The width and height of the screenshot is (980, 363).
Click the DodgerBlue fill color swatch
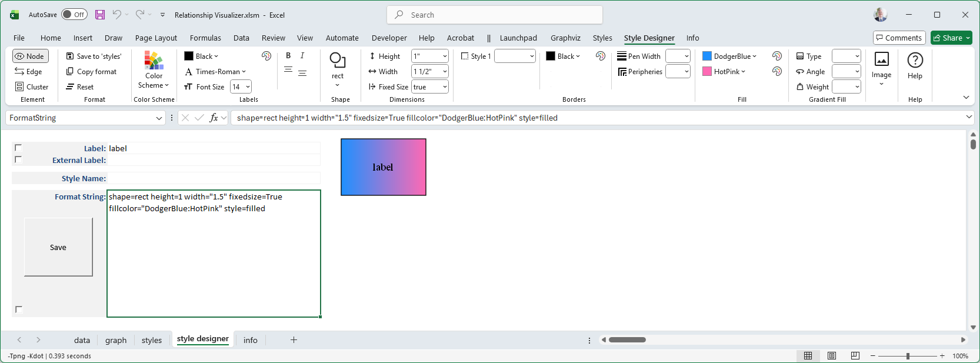[x=707, y=56]
